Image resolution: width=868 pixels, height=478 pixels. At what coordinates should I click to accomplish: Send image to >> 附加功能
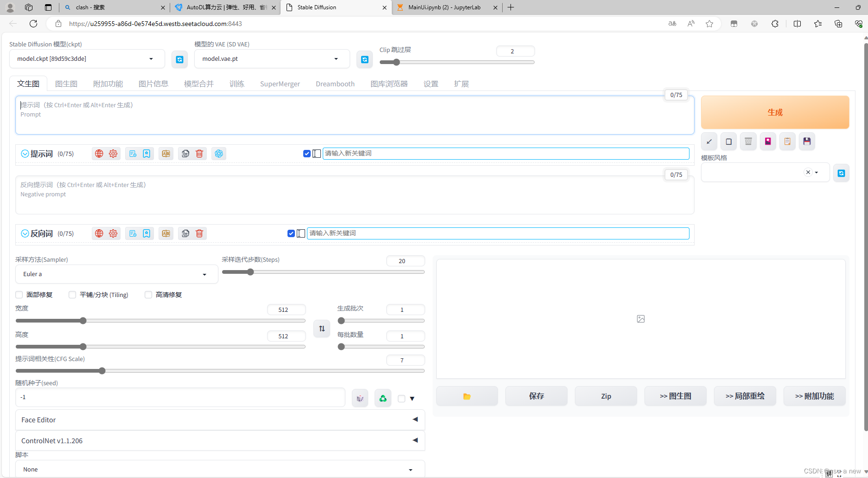click(815, 396)
